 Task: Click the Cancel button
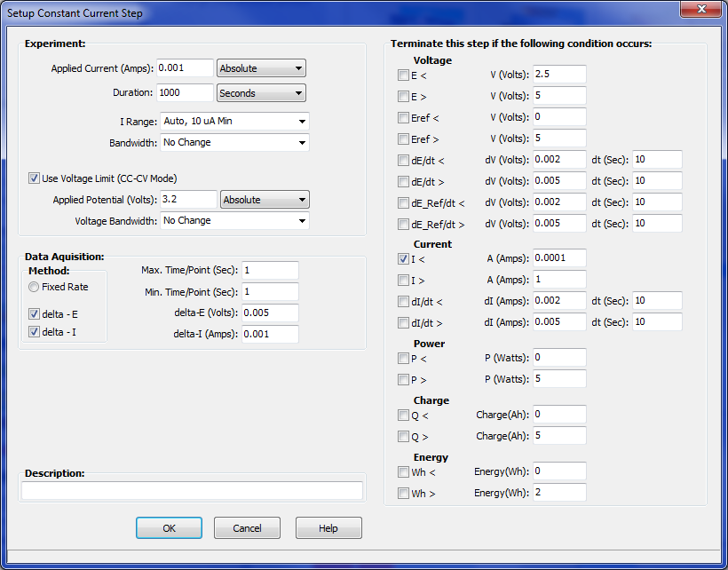click(247, 528)
